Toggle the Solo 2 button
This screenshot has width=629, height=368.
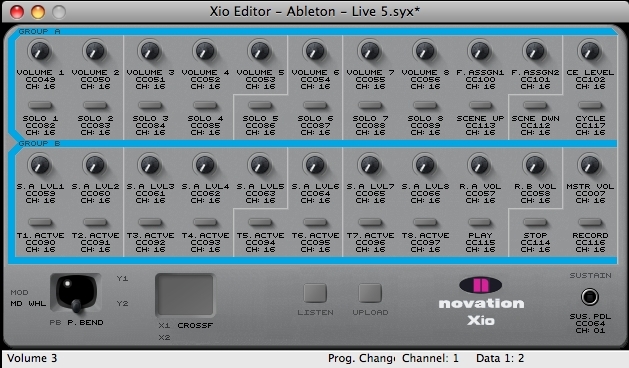point(95,106)
